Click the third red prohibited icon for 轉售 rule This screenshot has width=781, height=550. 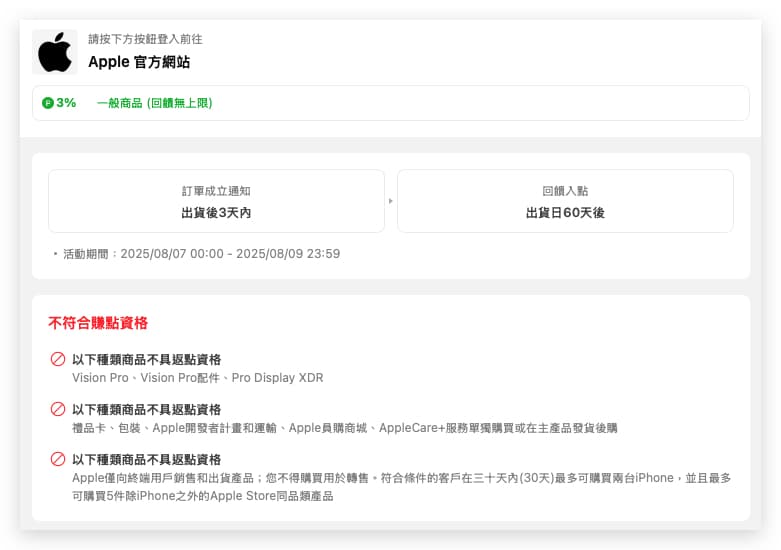(x=58, y=459)
